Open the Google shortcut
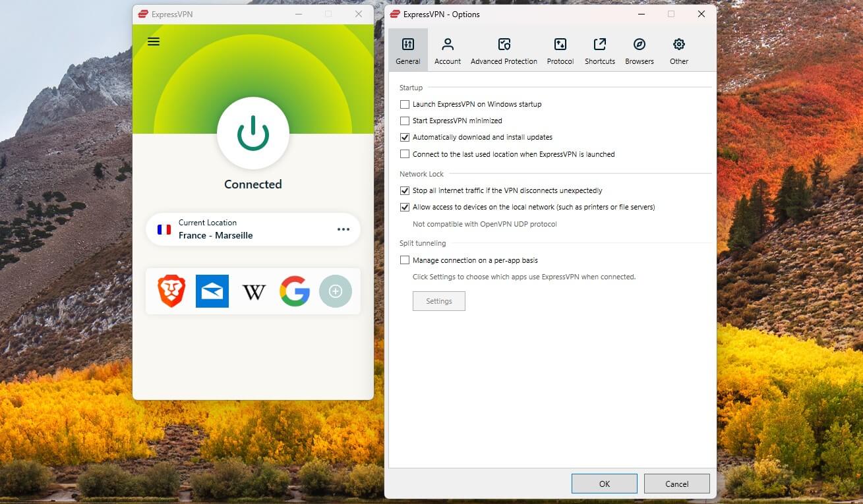This screenshot has width=863, height=504. [x=295, y=291]
